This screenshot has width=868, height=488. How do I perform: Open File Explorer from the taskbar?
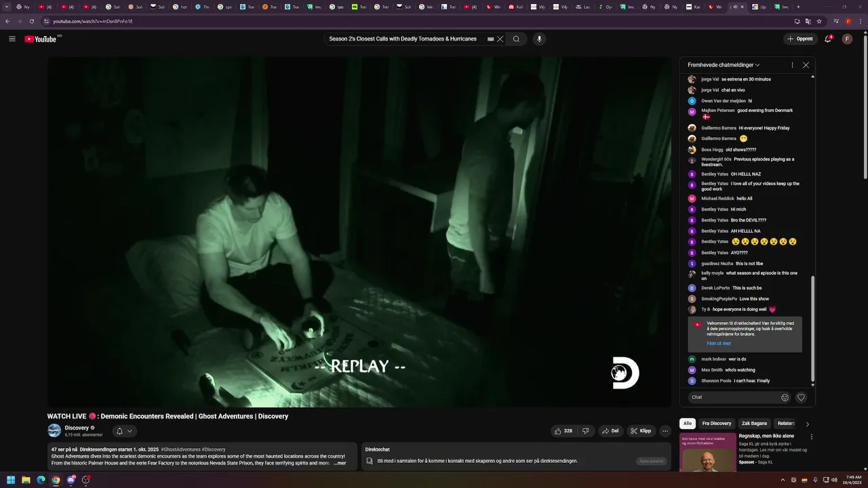click(26, 480)
